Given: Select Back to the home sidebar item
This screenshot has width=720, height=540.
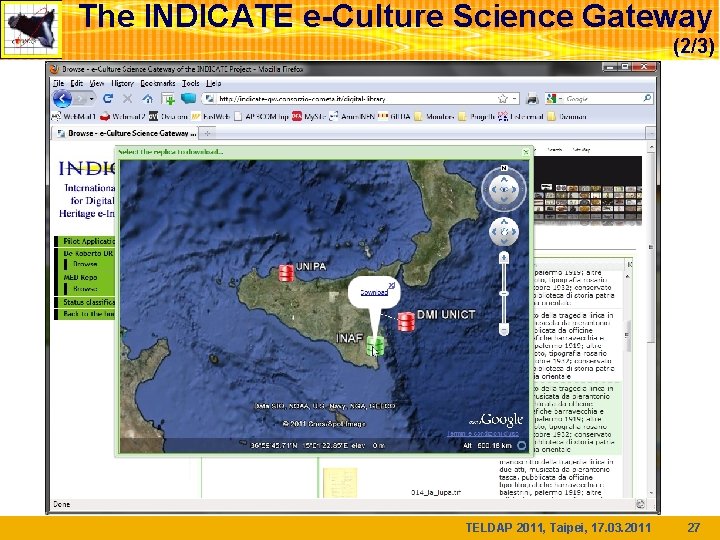Looking at the screenshot, I should click(x=85, y=314).
